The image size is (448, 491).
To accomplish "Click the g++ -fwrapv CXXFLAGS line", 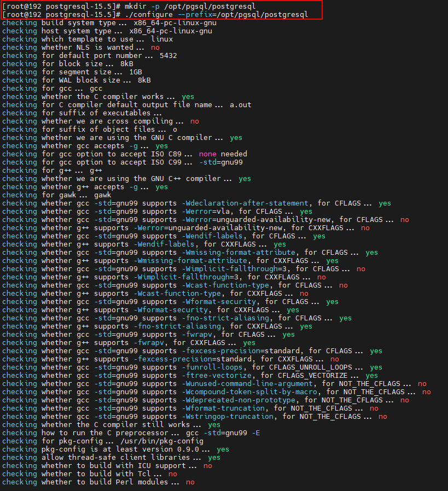I will (129, 343).
